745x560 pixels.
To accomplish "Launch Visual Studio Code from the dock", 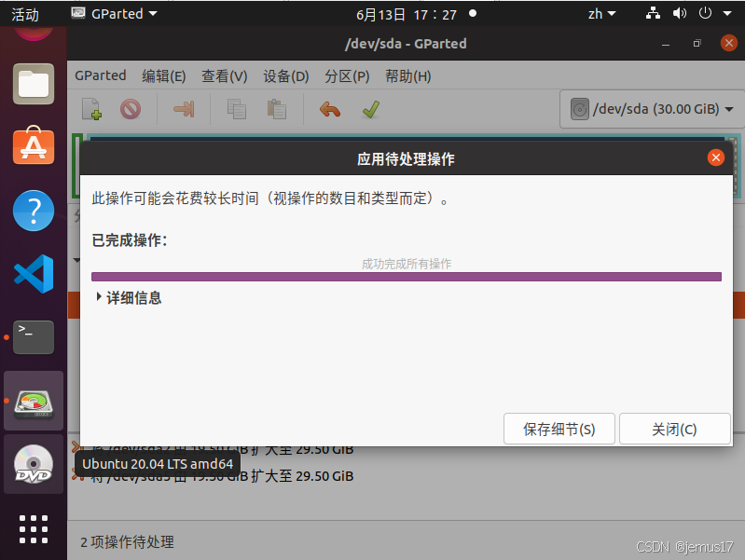I will [34, 274].
